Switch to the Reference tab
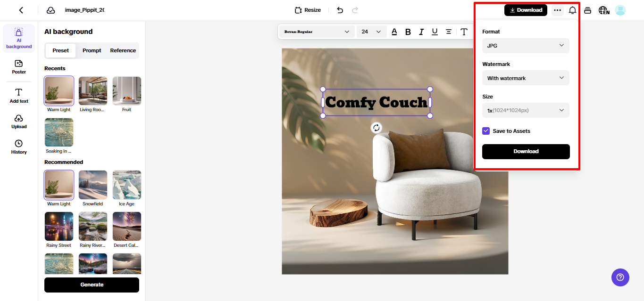The image size is (644, 301). [123, 50]
